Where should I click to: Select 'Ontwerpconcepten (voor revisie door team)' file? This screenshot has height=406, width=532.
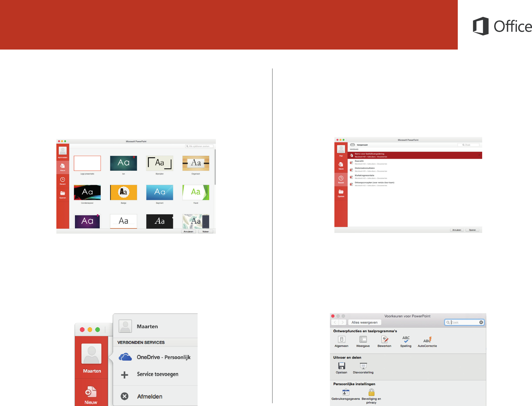[x=415, y=184]
